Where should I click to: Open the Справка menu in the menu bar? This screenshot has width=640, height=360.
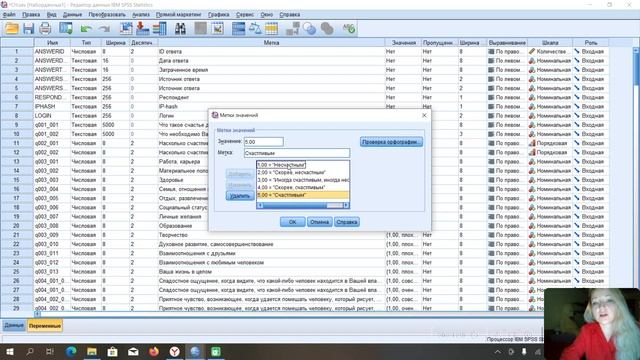290,14
